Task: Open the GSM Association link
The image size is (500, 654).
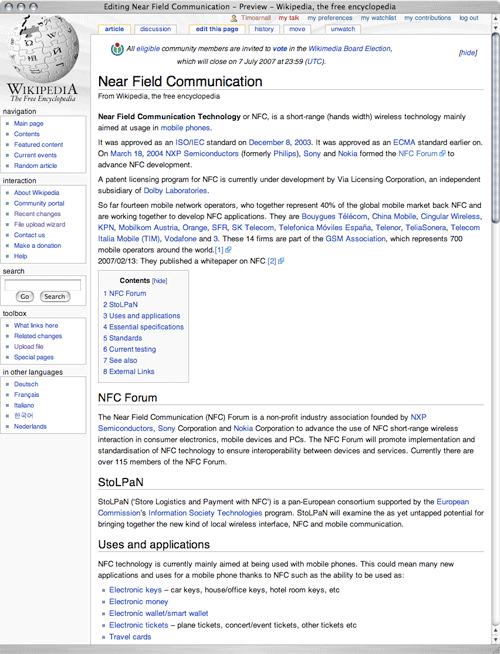Action: click(x=356, y=239)
